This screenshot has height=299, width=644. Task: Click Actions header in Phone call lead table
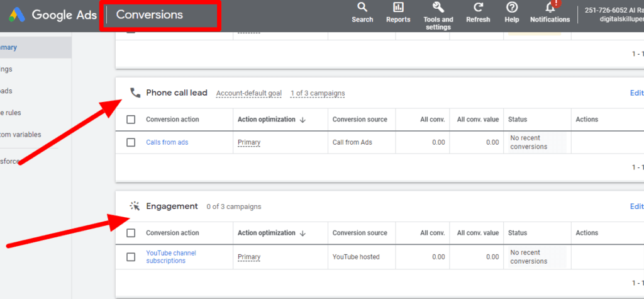(x=587, y=119)
